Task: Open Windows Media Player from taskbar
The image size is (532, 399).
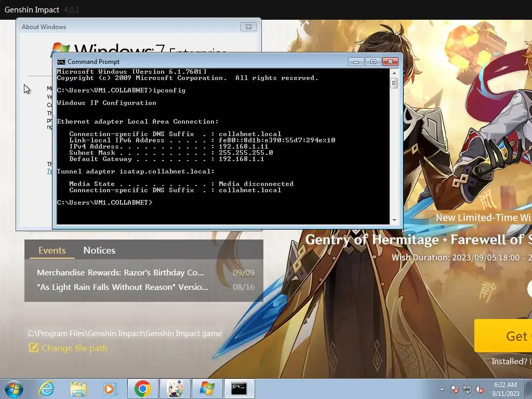Action: tap(110, 389)
